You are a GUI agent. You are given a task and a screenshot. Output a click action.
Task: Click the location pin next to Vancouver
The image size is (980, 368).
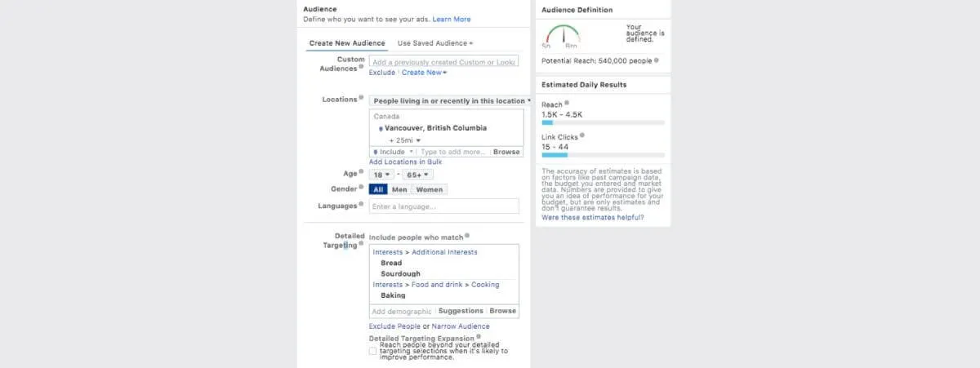point(381,129)
